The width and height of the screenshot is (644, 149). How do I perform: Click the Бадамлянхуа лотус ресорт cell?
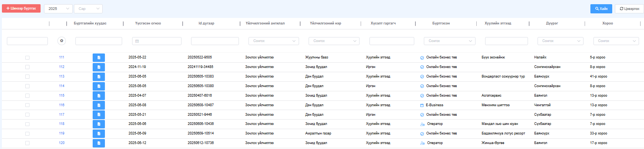503,133
